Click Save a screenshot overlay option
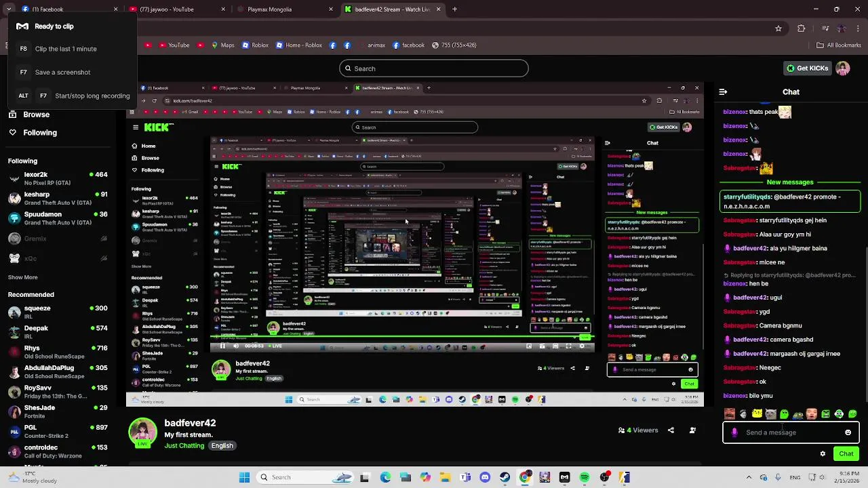The image size is (868, 488). click(62, 72)
